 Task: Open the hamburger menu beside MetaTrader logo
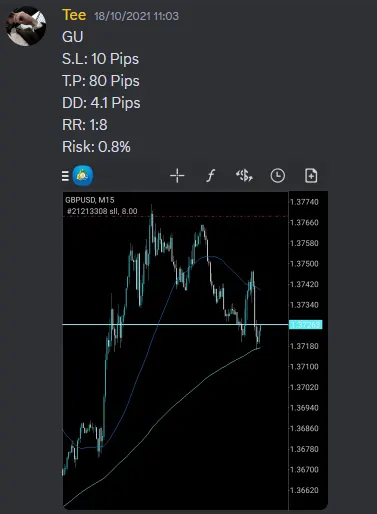[x=65, y=176]
